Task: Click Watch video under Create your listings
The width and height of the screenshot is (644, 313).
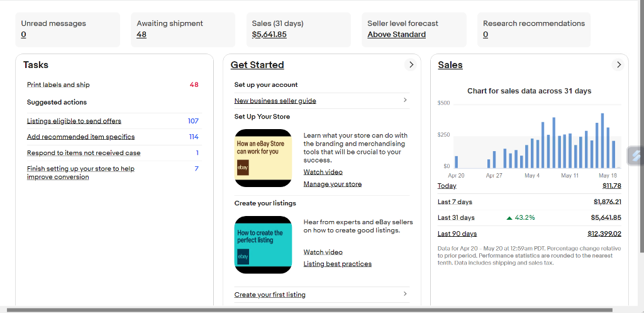Action: (323, 252)
